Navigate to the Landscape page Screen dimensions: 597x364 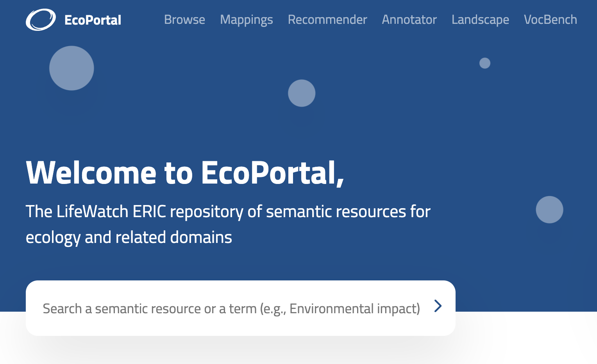point(480,20)
